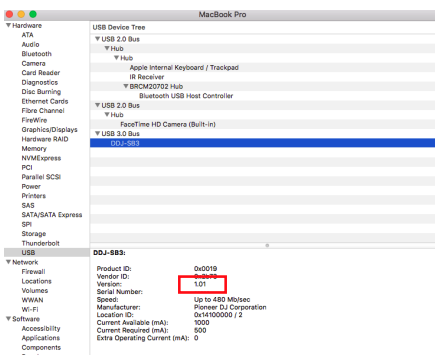
Task: Select FaceTime HD Camera (Built-in) row
Action: [262, 124]
